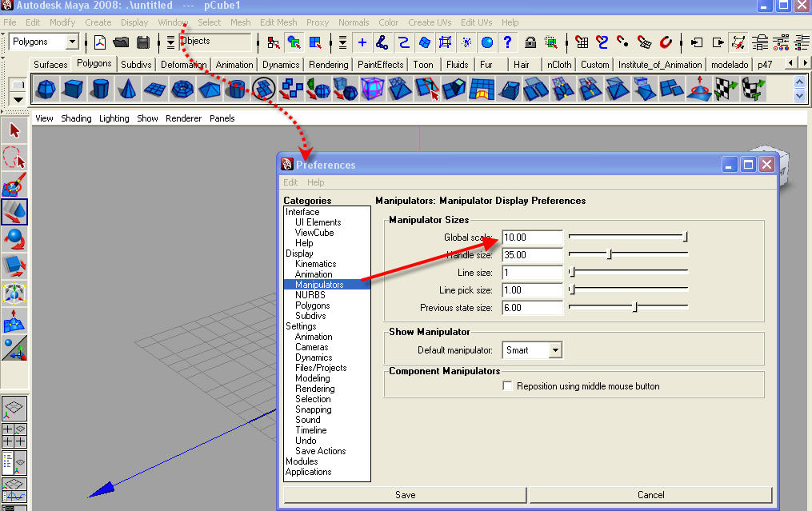Activate the Soft Modification tool
The height and width of the screenshot is (511, 812).
pos(14,321)
